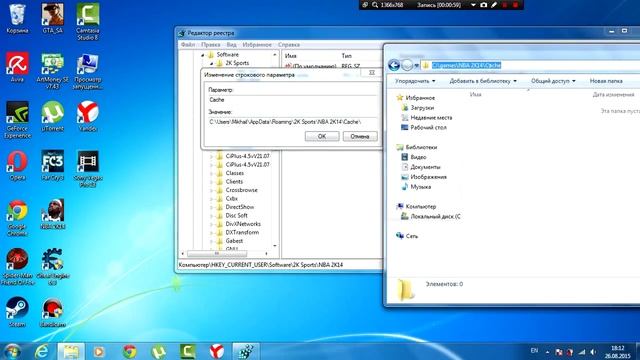Select Недавние места in Explorer sidebar
Screen dimensions: 640x360
[x=431, y=118]
